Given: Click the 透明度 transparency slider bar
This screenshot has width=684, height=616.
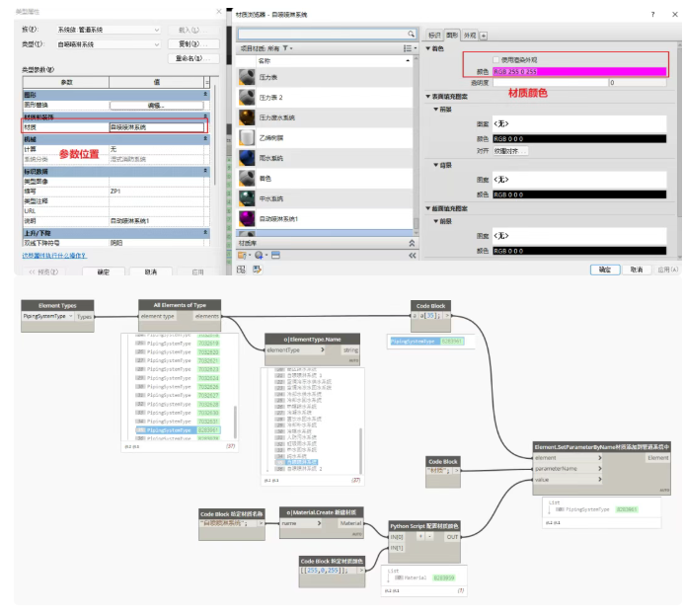Looking at the screenshot, I should [551, 83].
